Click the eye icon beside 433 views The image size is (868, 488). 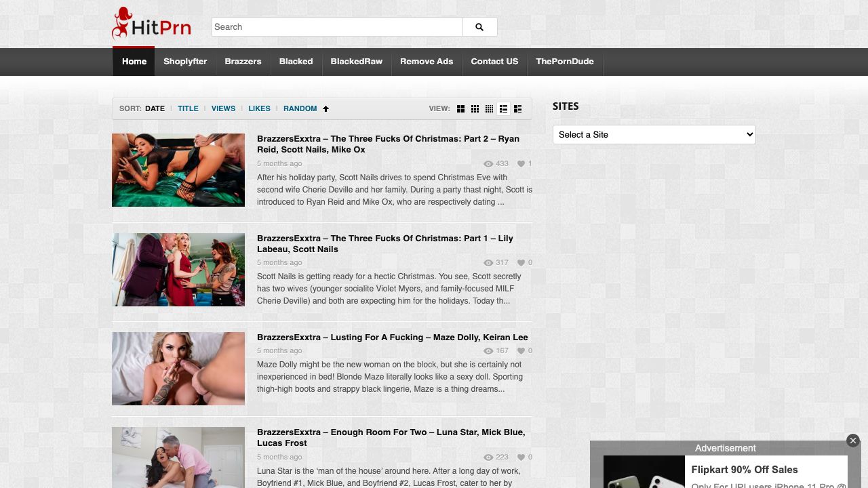click(488, 164)
